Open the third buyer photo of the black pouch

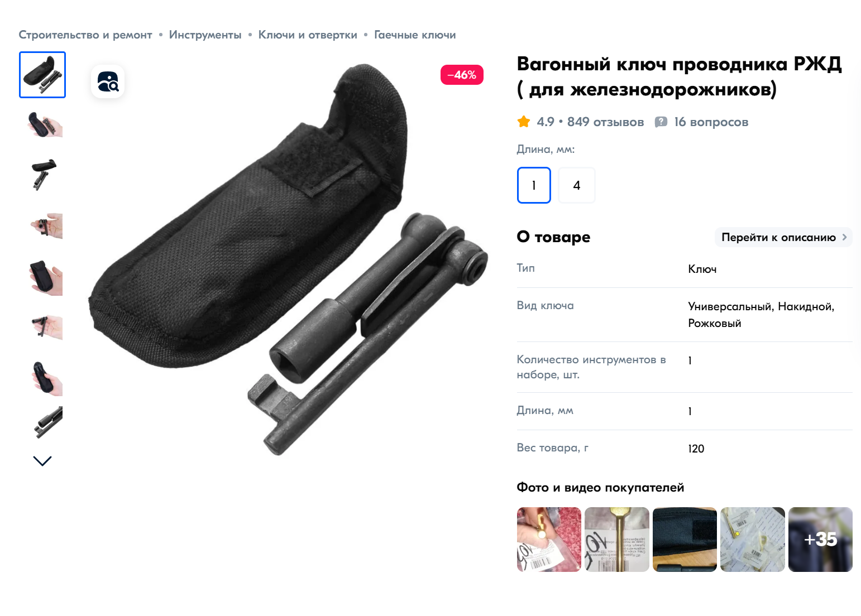coord(685,540)
